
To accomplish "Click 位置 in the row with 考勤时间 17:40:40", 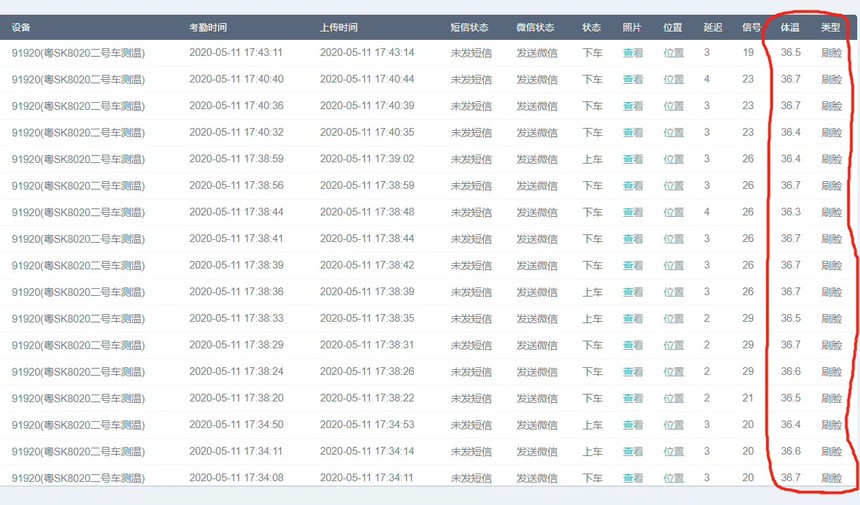I will pos(673,80).
